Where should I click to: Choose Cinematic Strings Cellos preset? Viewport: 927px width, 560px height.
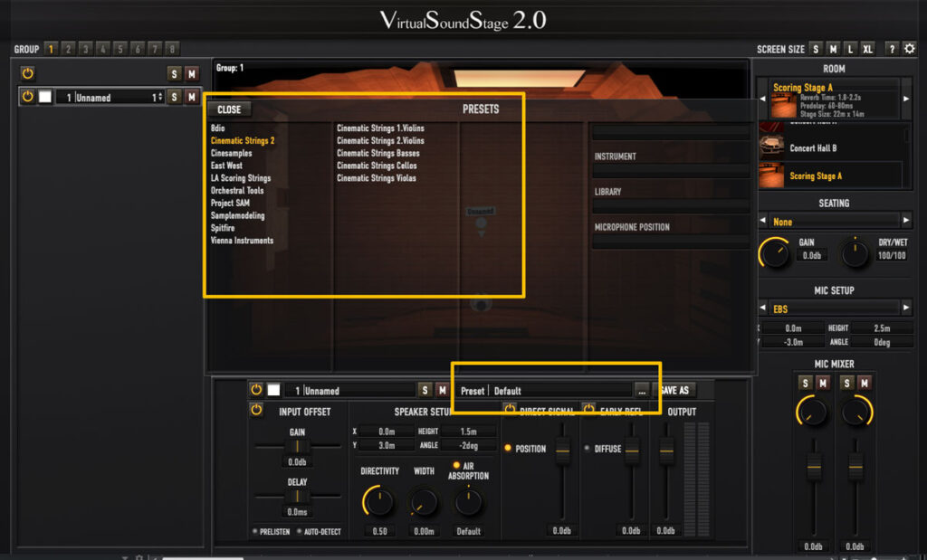pos(376,166)
